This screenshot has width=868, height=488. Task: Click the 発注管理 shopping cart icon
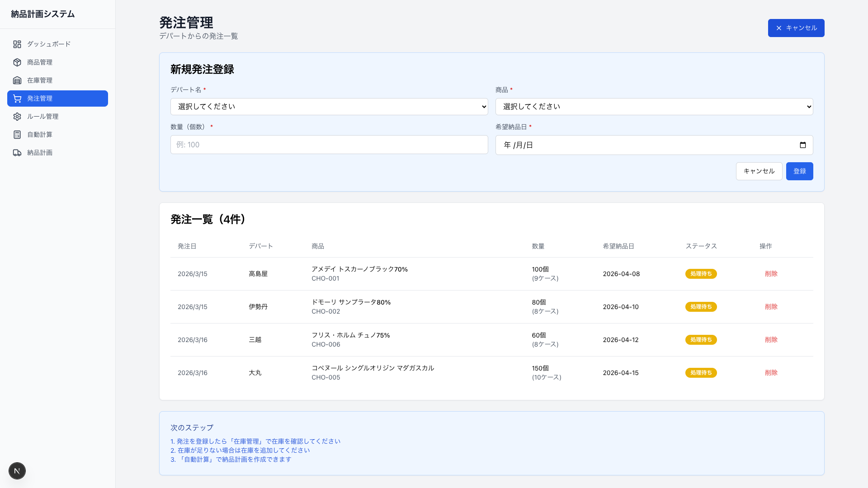tap(17, 99)
